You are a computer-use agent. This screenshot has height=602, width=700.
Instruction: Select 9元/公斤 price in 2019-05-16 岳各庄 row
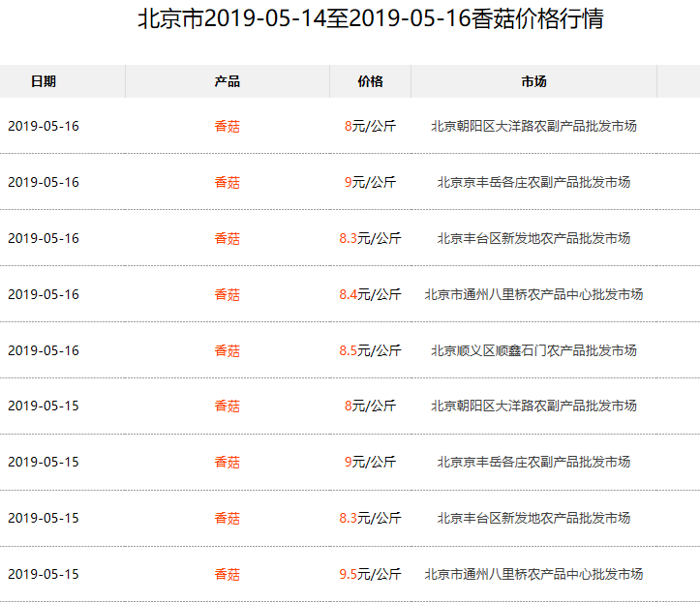(370, 183)
